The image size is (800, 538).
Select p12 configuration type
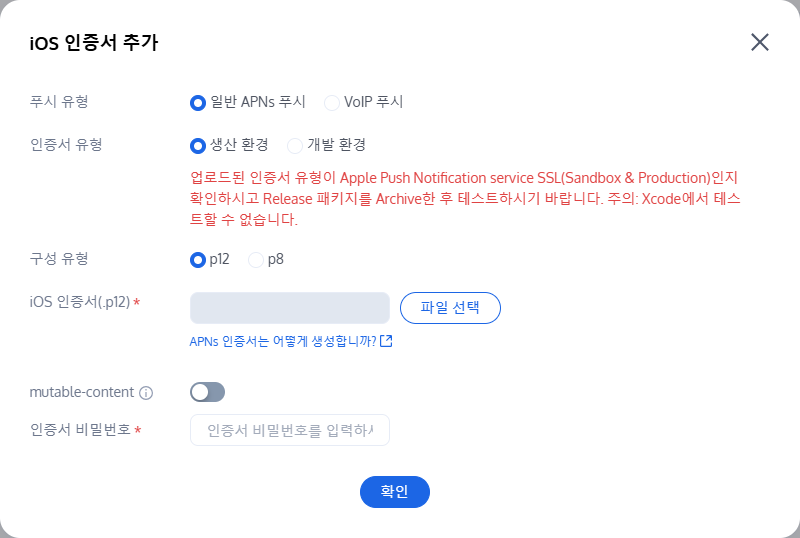coord(198,259)
